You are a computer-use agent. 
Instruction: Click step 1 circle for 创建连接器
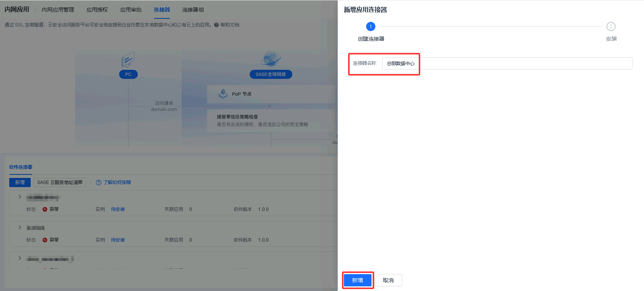pos(371,26)
